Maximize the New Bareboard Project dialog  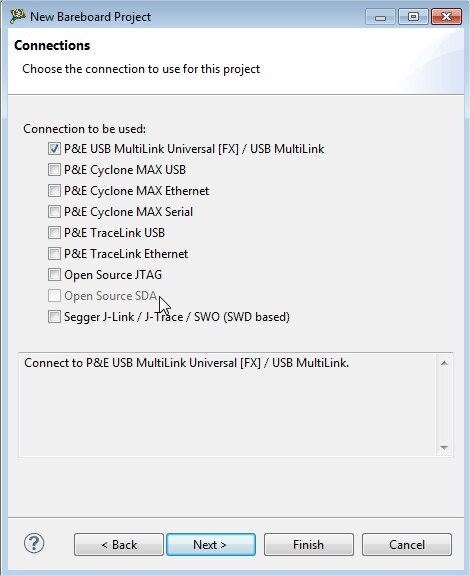click(x=413, y=17)
